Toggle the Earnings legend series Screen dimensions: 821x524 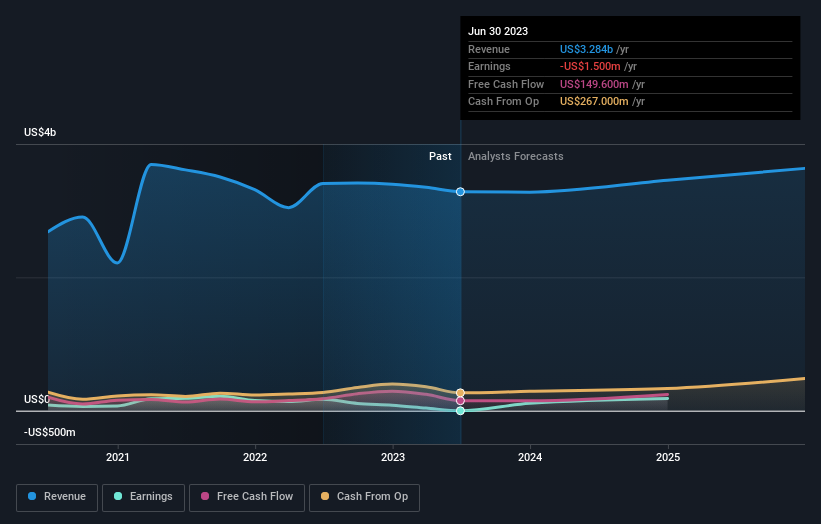[x=143, y=497]
